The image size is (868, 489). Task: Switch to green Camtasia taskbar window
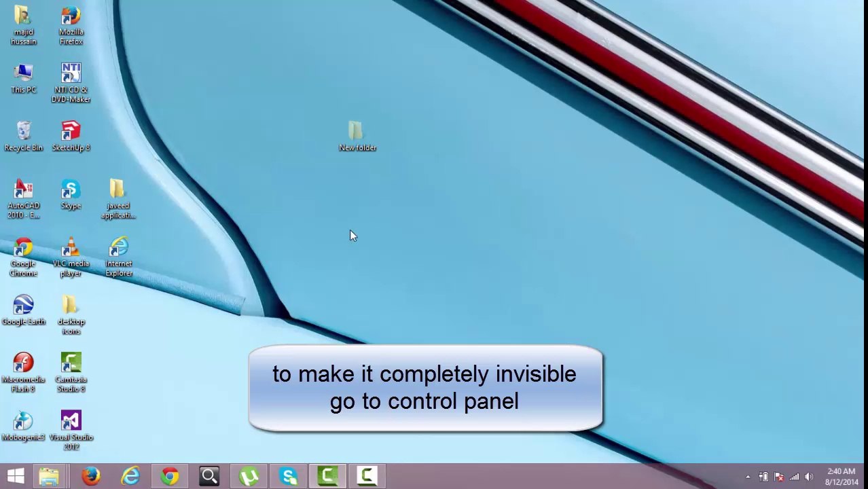point(328,476)
